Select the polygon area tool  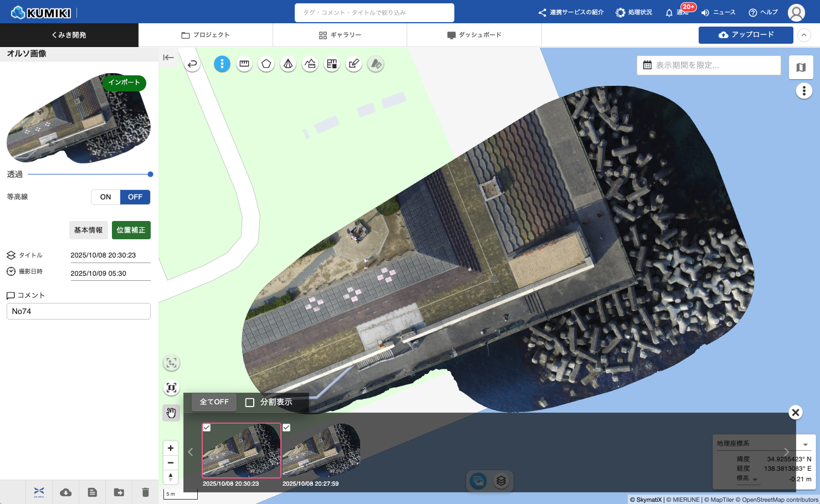266,64
